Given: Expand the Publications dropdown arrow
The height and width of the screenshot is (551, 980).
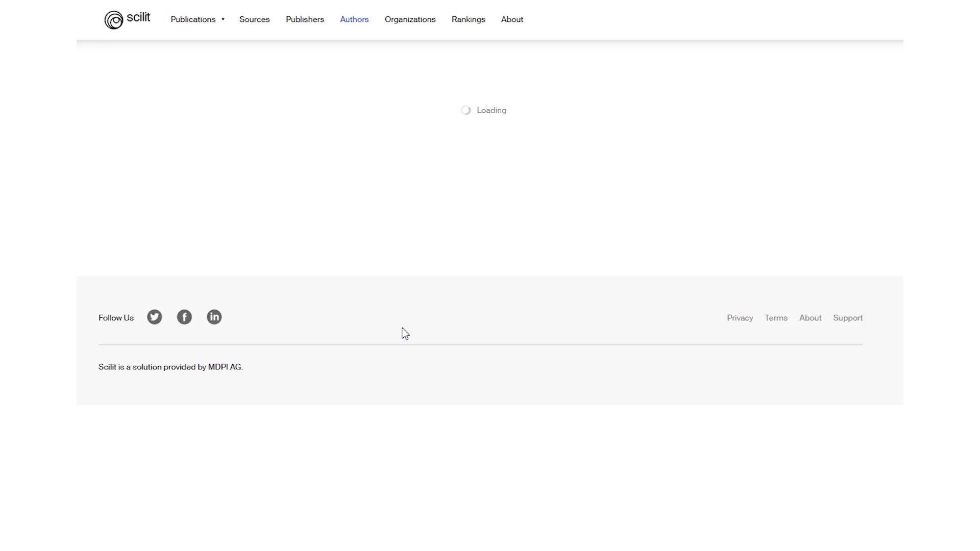Looking at the screenshot, I should click(223, 19).
